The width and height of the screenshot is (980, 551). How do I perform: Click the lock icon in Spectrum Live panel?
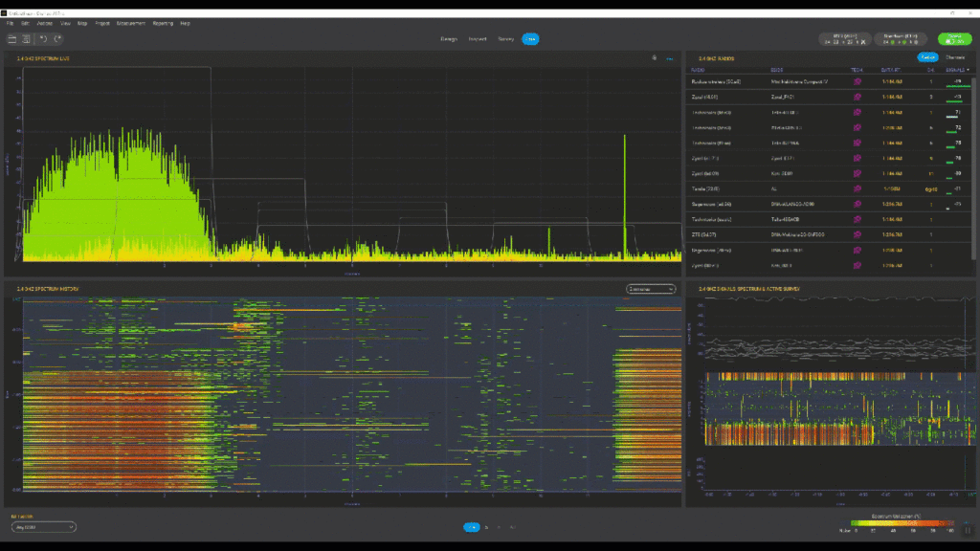pyautogui.click(x=655, y=58)
